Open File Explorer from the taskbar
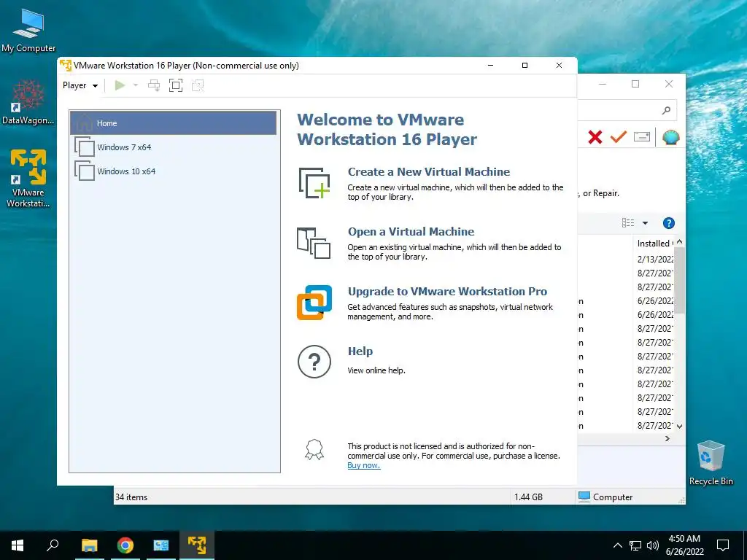Viewport: 747px width, 560px height. [x=90, y=545]
